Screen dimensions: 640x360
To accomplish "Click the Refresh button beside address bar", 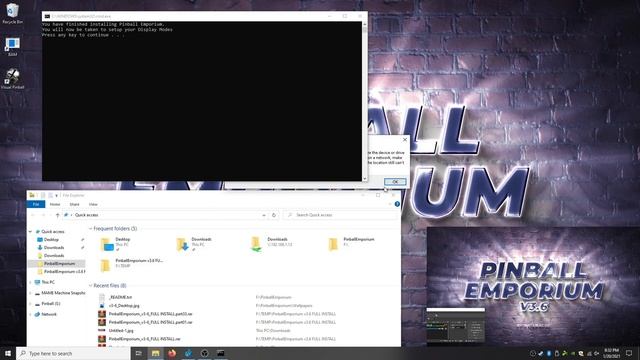I will 274,215.
